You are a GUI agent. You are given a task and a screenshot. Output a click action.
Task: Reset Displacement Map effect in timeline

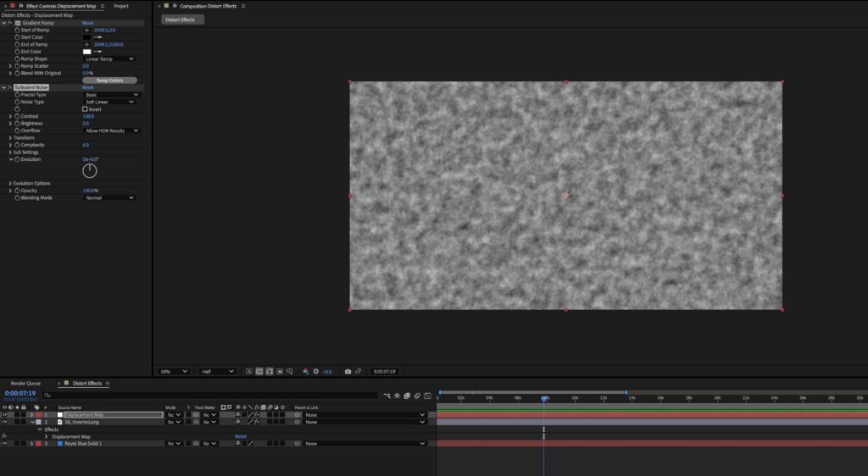240,436
